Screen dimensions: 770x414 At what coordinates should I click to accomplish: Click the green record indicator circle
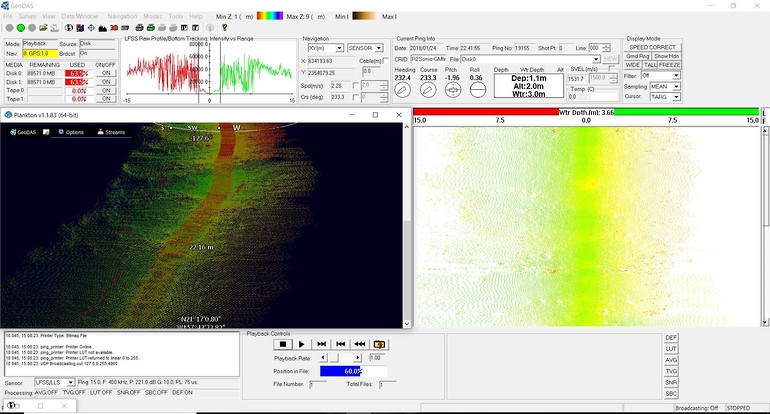[21, 28]
